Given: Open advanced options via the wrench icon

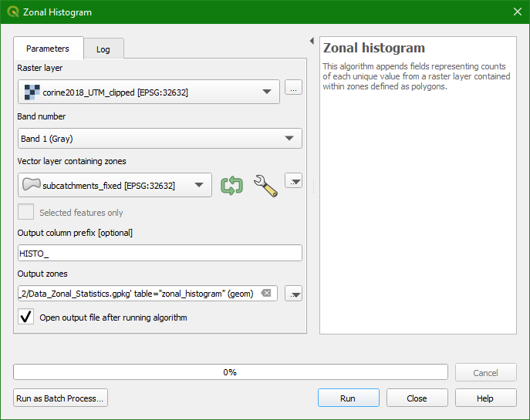Looking at the screenshot, I should pos(265,186).
